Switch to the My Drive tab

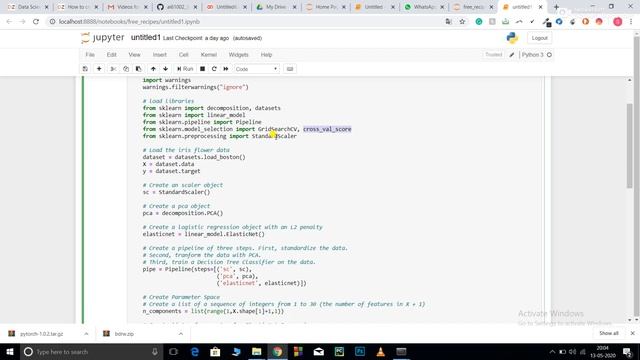276,7
